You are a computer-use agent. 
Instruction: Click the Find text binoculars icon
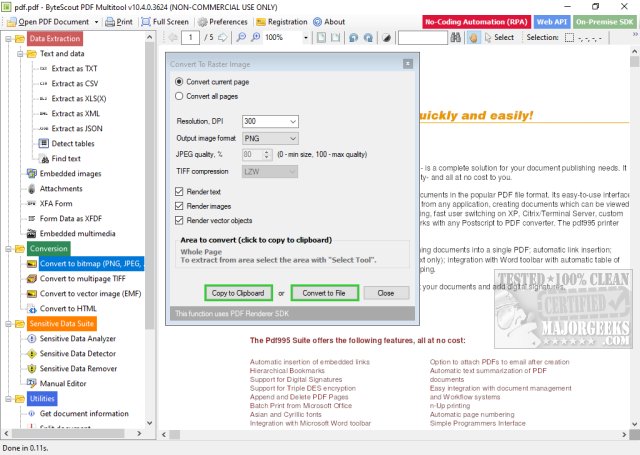pos(44,159)
